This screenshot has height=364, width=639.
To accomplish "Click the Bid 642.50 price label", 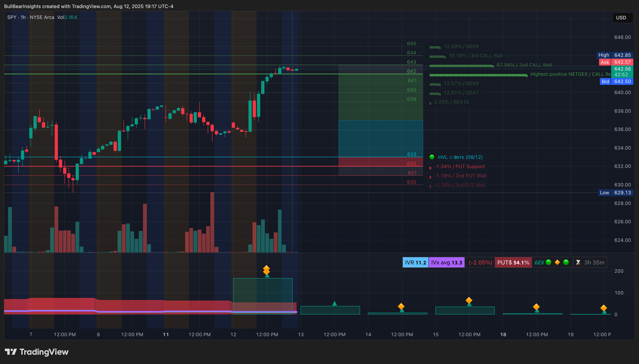I will pyautogui.click(x=616, y=81).
